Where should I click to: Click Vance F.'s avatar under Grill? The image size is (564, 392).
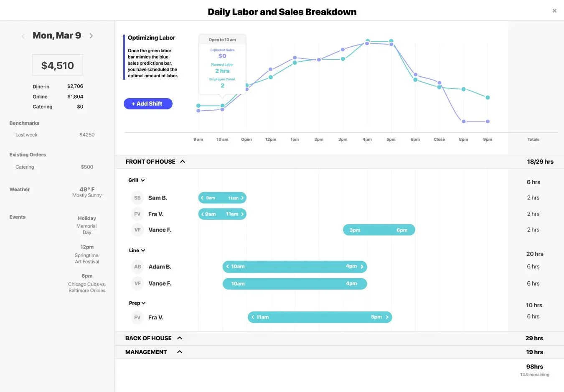[137, 230]
